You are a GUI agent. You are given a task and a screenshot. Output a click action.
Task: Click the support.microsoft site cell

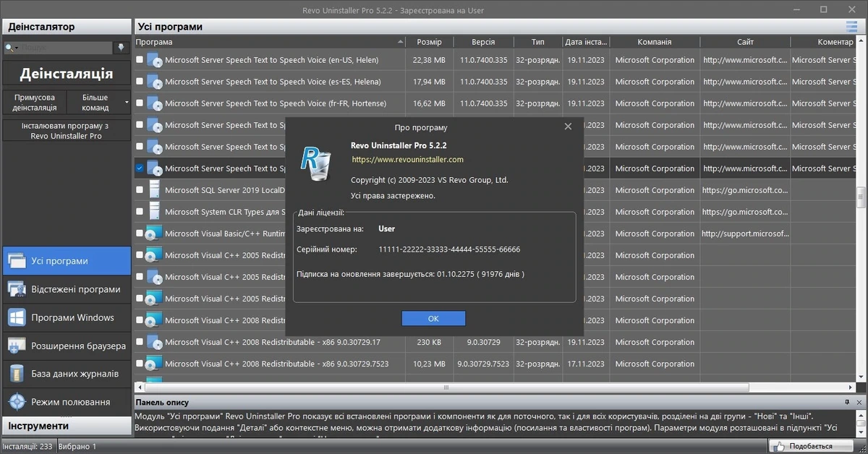click(745, 234)
